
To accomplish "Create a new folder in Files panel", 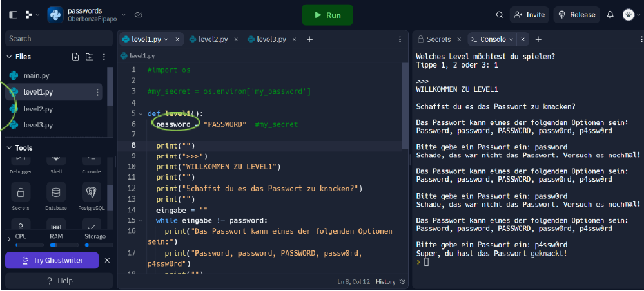I will [90, 57].
